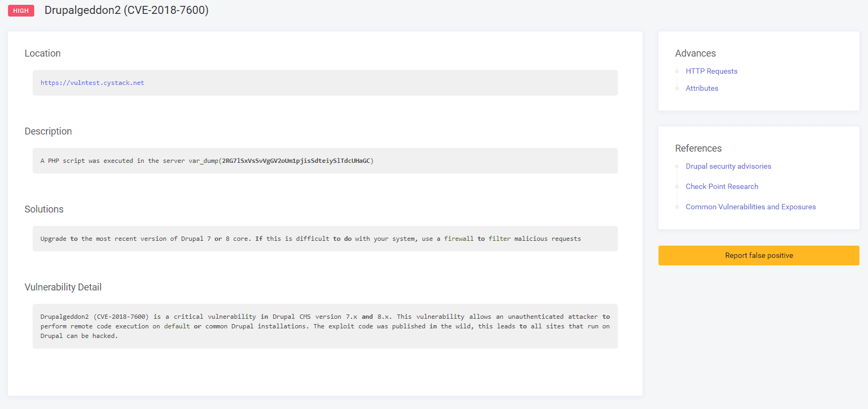Click the Advances panel heading
The width and height of the screenshot is (868, 409).
coord(695,53)
